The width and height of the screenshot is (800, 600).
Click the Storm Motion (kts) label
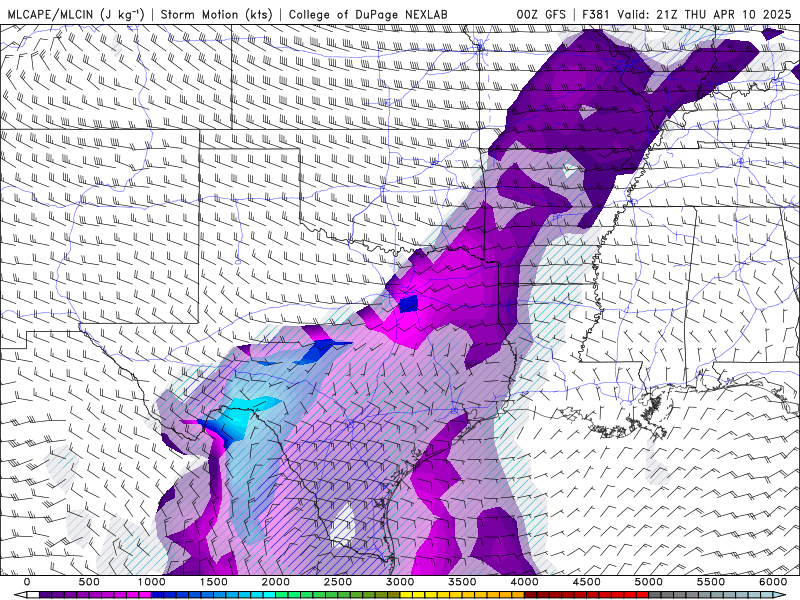point(217,14)
